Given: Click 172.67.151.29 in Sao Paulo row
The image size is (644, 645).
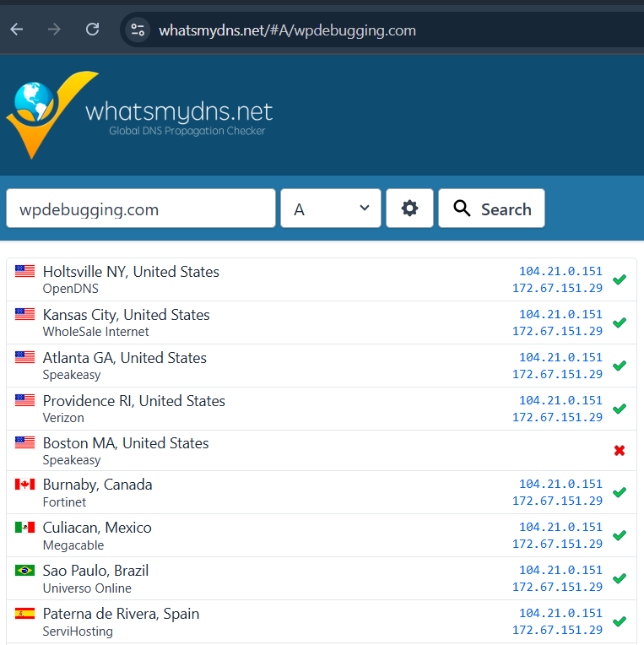Looking at the screenshot, I should pyautogui.click(x=557, y=587).
